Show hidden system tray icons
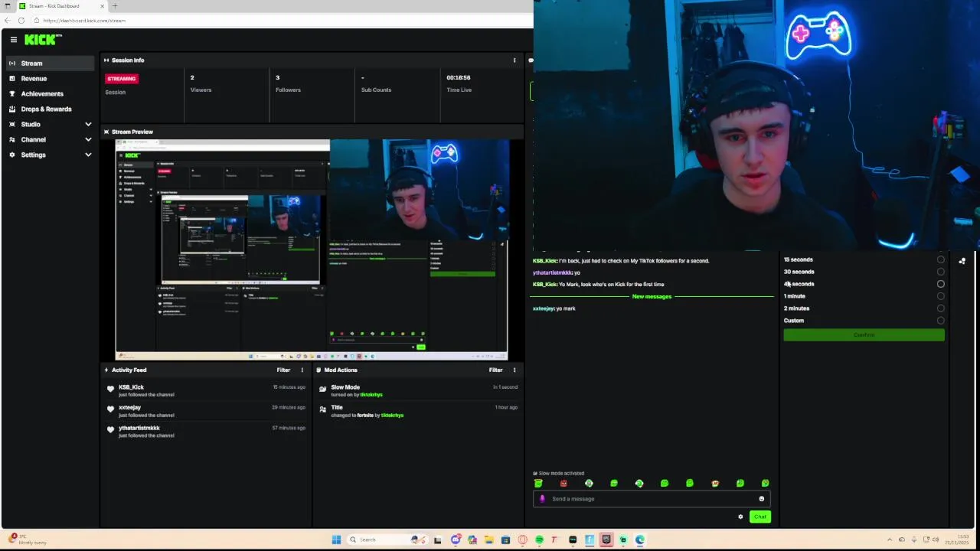This screenshot has width=980, height=551. [890, 540]
